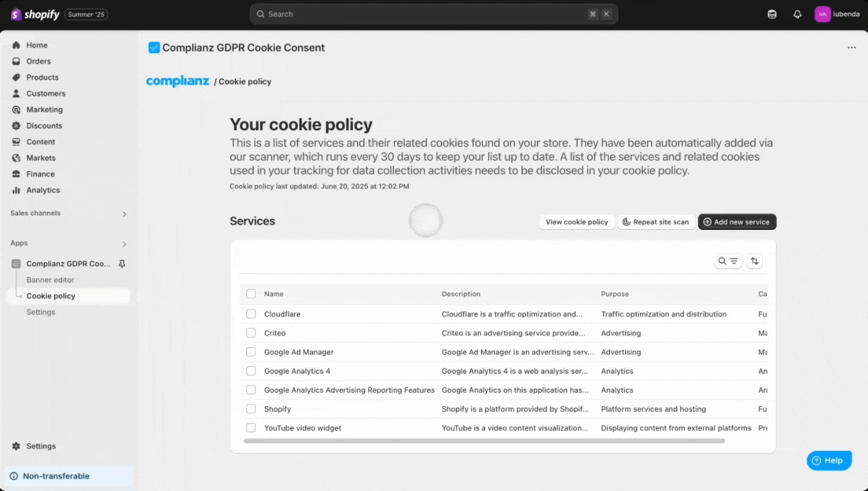This screenshot has height=491, width=868.
Task: Check the Criteo row checkbox
Action: 251,333
